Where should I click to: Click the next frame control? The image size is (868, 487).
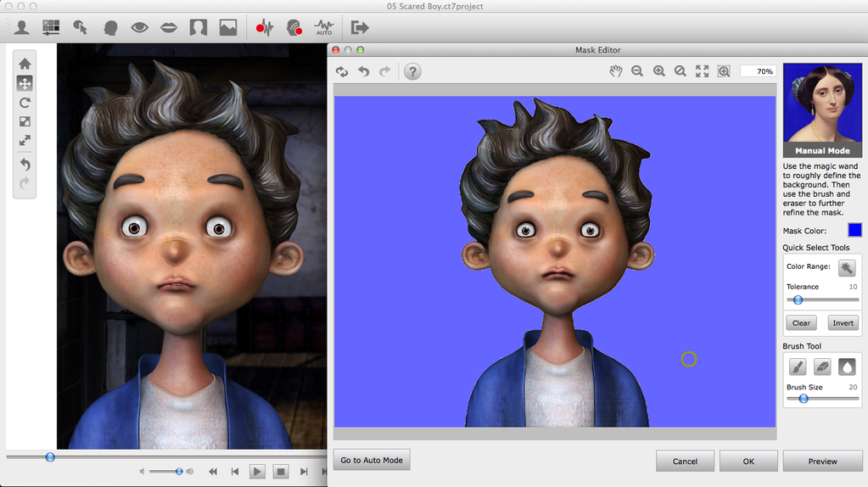pyautogui.click(x=304, y=472)
